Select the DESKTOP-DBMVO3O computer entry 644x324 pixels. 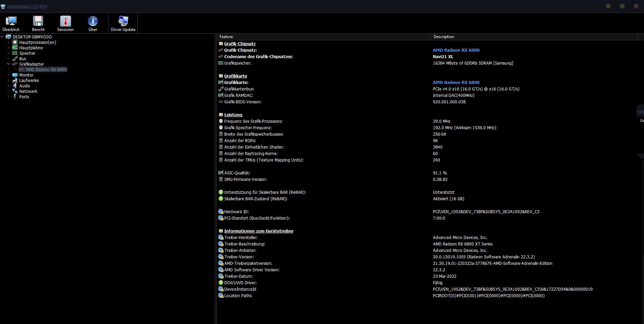tap(32, 37)
